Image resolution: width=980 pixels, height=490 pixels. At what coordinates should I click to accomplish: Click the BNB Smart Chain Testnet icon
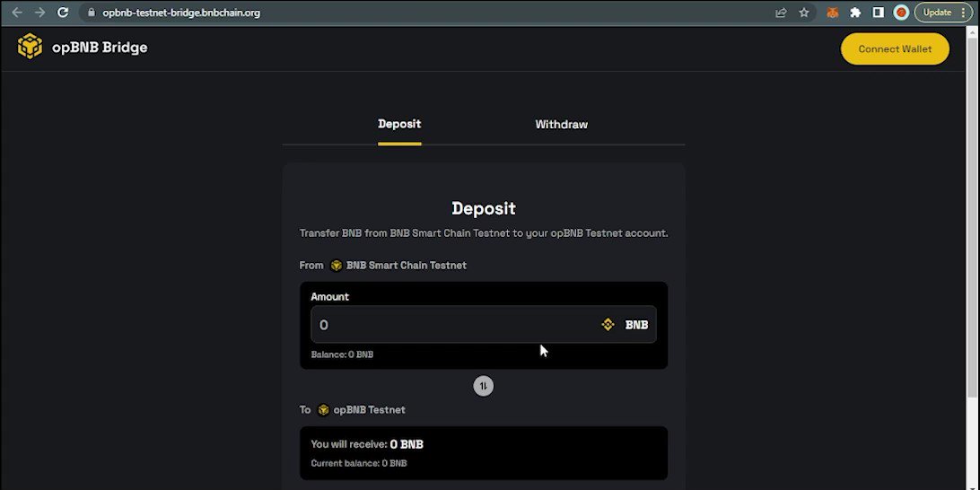coord(337,266)
